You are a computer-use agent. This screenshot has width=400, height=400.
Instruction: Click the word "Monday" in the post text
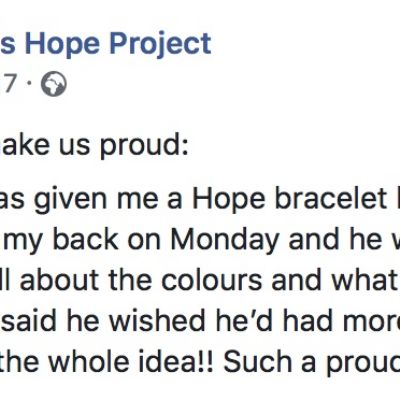coord(225,241)
